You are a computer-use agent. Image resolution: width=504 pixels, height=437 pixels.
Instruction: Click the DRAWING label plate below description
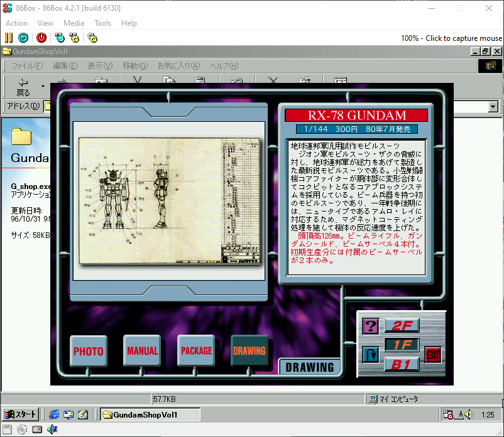pyautogui.click(x=310, y=367)
